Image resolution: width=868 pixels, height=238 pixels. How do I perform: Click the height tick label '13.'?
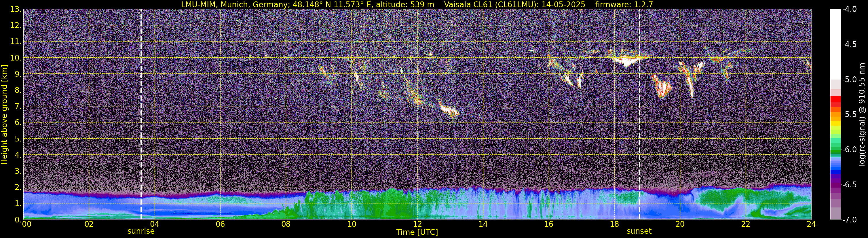16,10
